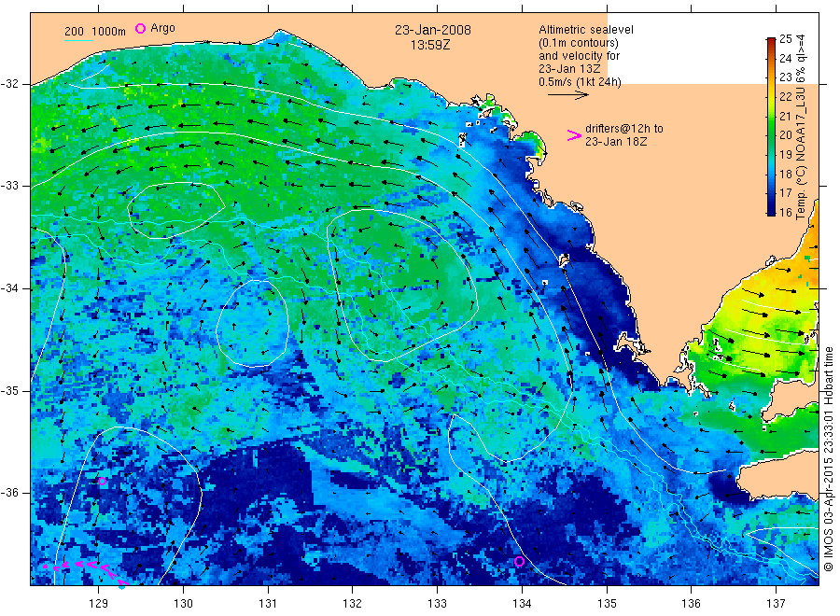This screenshot has height=616, width=840.
Task: Click the IMOS copyright timestamp text
Action: [x=829, y=459]
